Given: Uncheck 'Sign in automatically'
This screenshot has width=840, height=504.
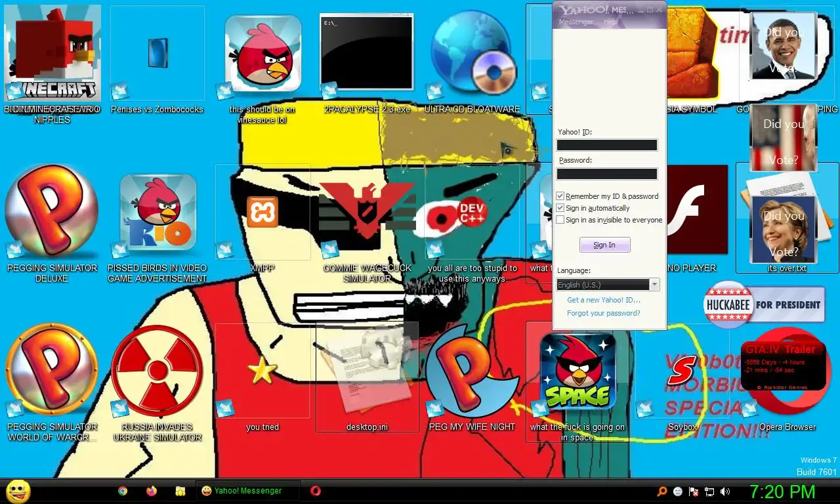Looking at the screenshot, I should (560, 208).
